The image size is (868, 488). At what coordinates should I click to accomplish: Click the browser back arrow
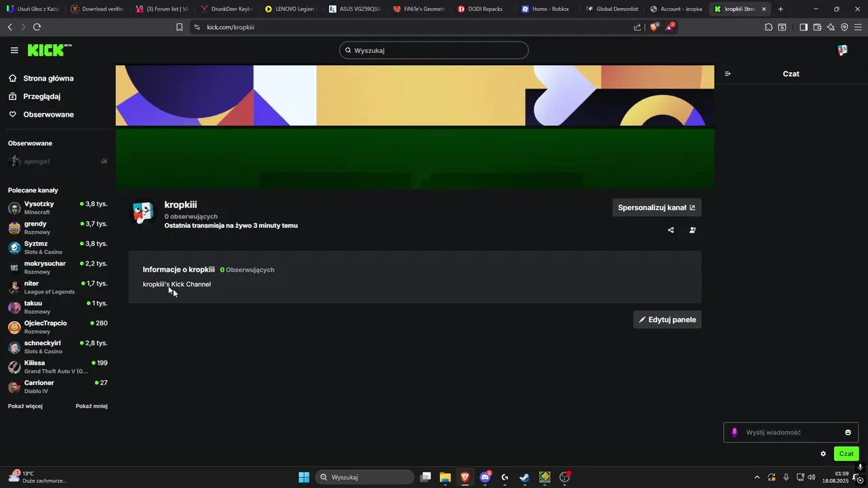pyautogui.click(x=9, y=27)
